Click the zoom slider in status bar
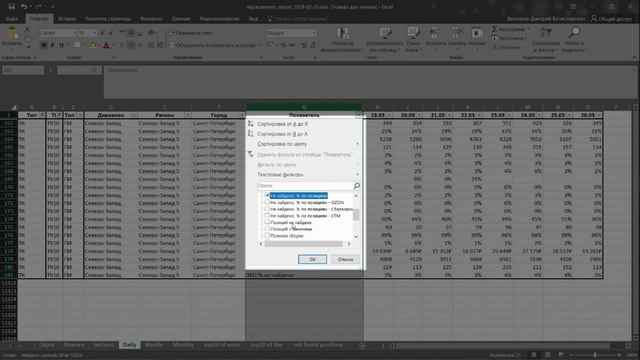Screen dimensions: 640x360 coord(595,356)
